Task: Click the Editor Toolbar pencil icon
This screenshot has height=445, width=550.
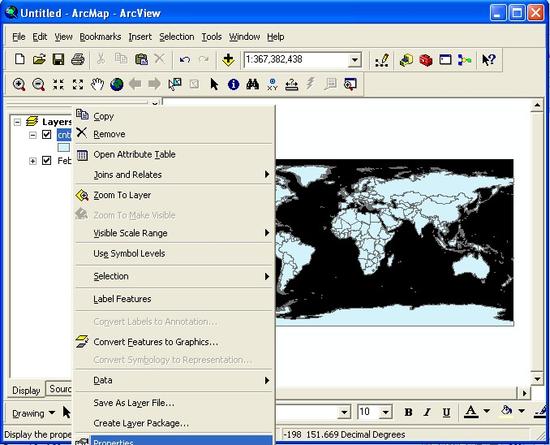Action: (x=382, y=60)
